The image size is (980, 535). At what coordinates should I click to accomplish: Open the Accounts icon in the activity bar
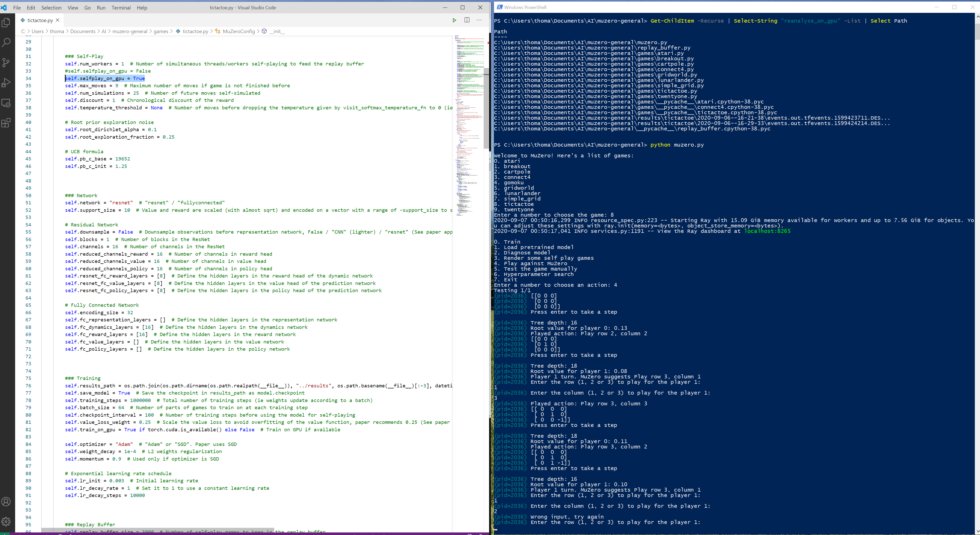click(6, 502)
